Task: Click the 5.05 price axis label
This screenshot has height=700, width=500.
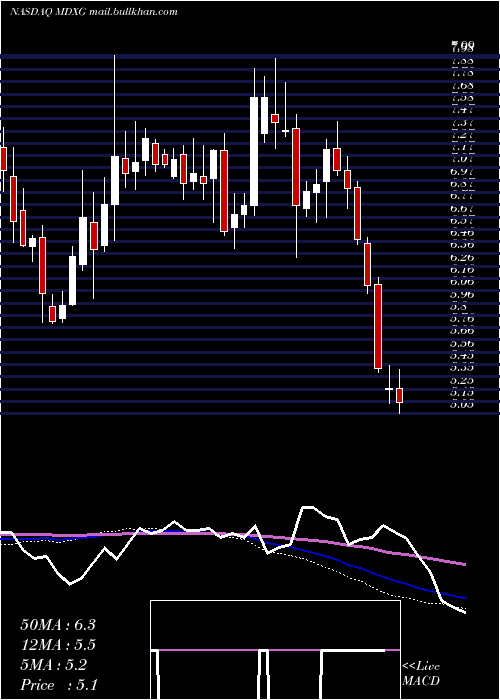Action: pyautogui.click(x=462, y=405)
